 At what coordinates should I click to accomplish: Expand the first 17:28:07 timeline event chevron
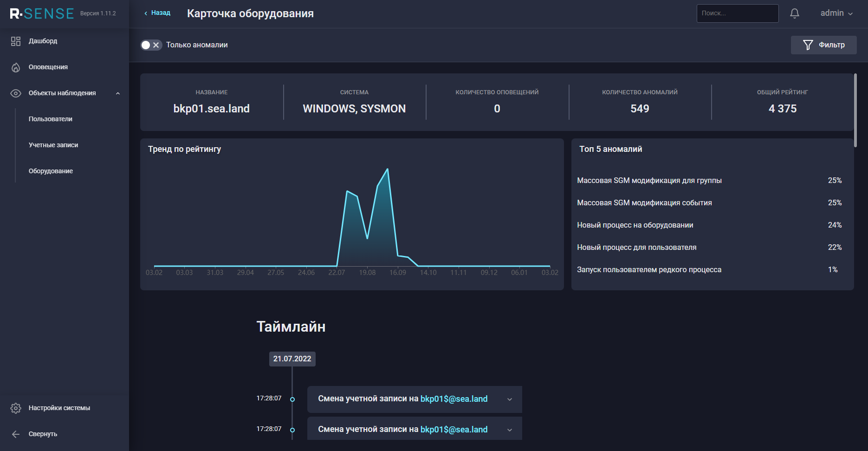coord(510,399)
